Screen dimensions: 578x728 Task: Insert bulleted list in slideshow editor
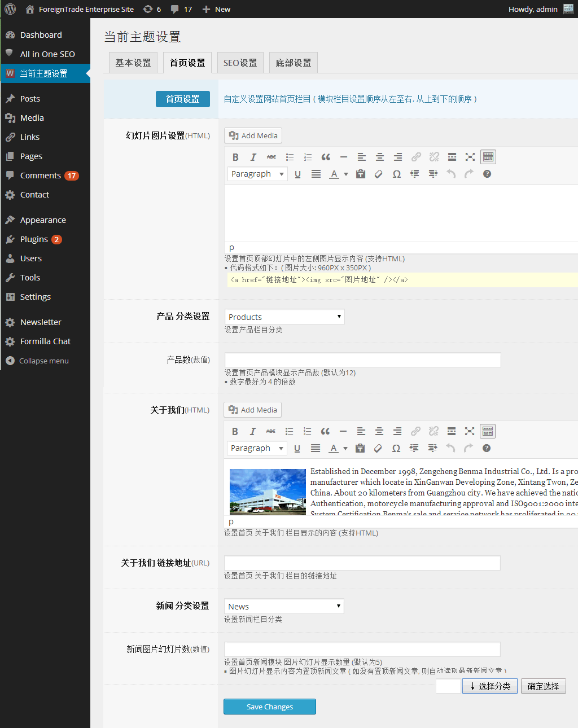290,157
